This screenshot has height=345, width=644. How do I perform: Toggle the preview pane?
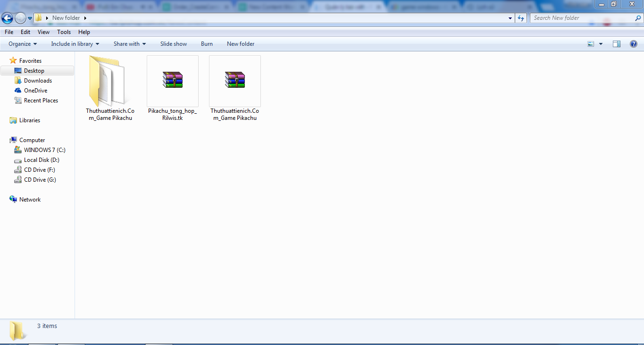click(x=617, y=44)
